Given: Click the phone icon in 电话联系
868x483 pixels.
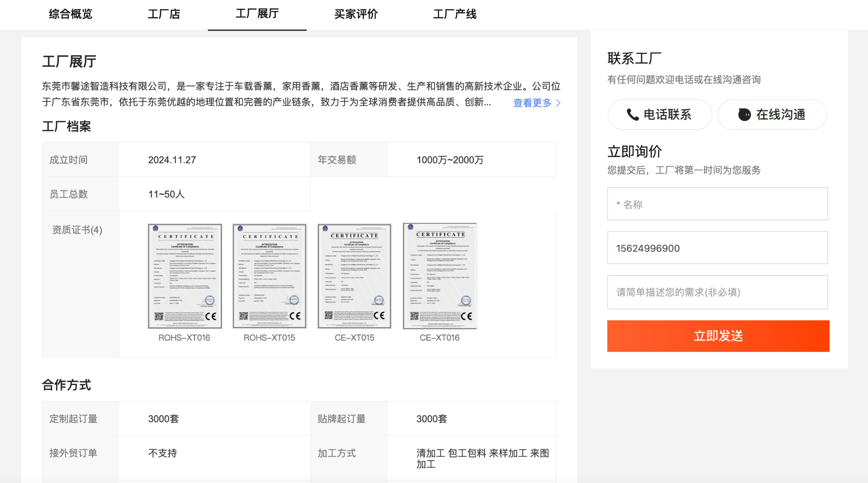Looking at the screenshot, I should point(633,114).
